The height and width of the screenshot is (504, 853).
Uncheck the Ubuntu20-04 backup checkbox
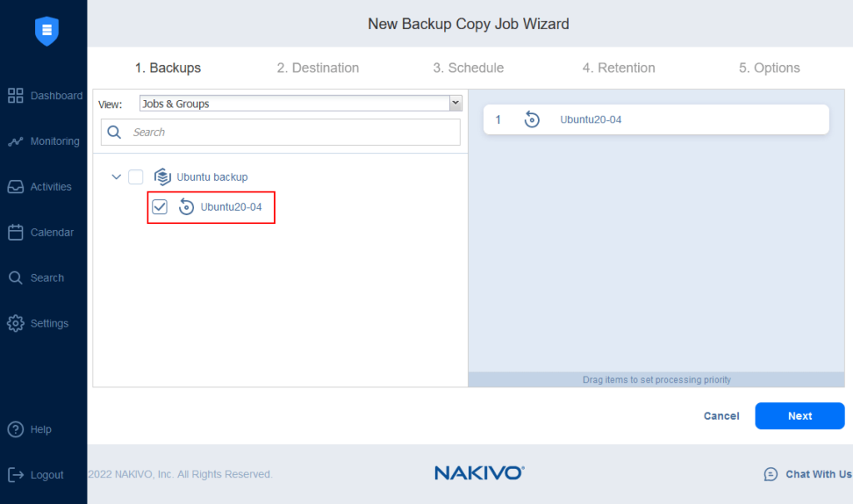(x=159, y=206)
